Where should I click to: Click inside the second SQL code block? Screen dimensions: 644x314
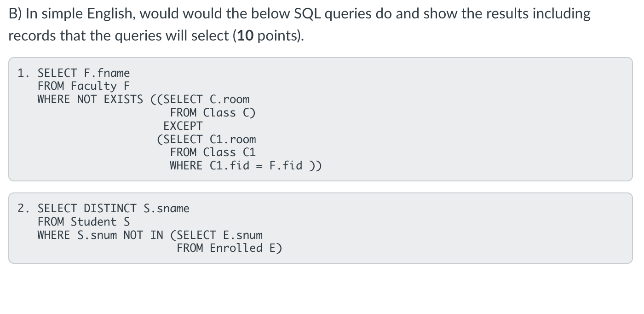coord(321,228)
